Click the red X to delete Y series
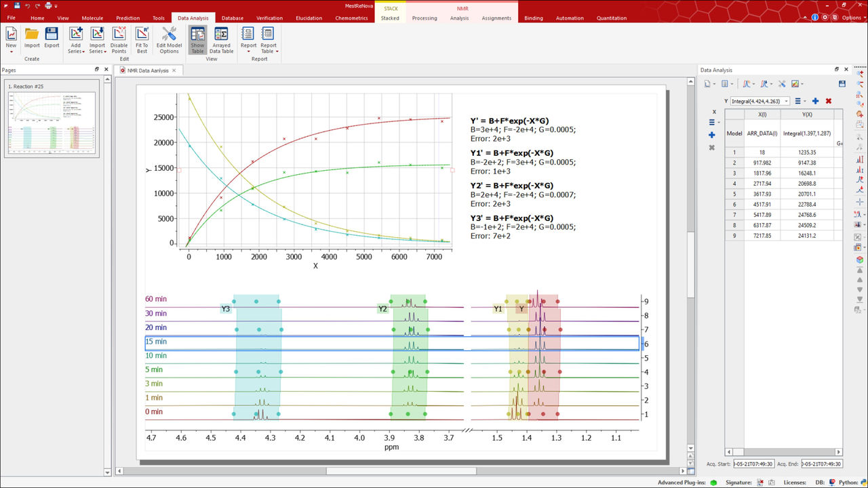 pos(829,101)
